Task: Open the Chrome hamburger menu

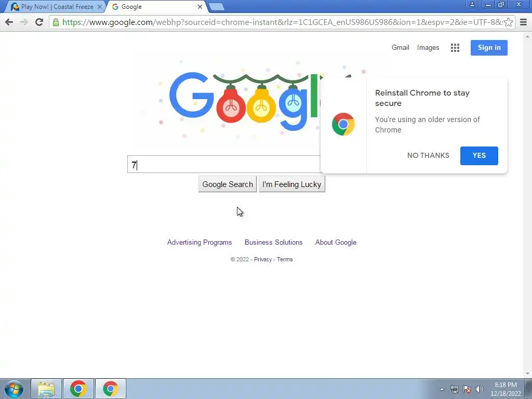Action: [x=524, y=22]
